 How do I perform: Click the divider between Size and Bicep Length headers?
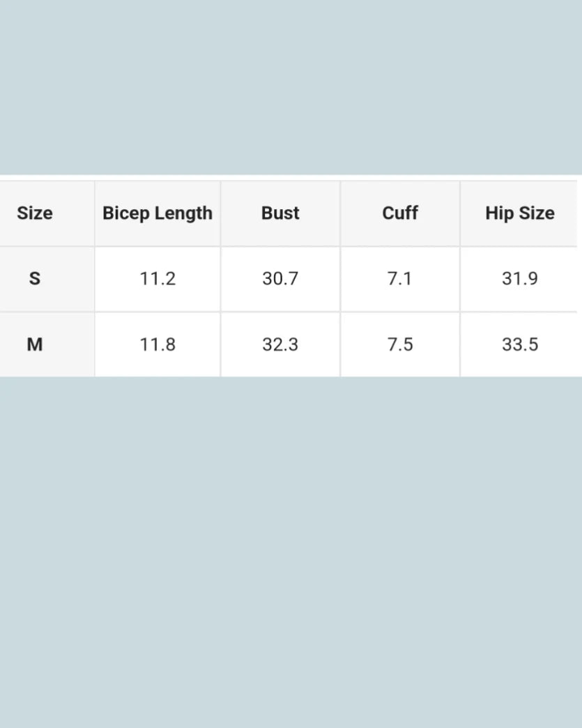95,213
